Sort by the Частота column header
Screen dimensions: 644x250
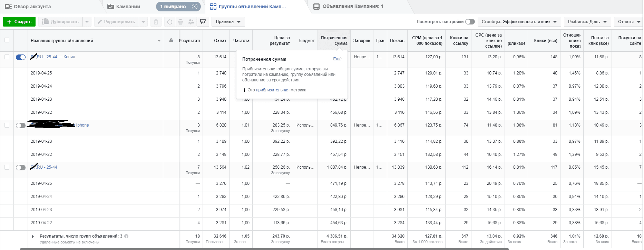(241, 41)
